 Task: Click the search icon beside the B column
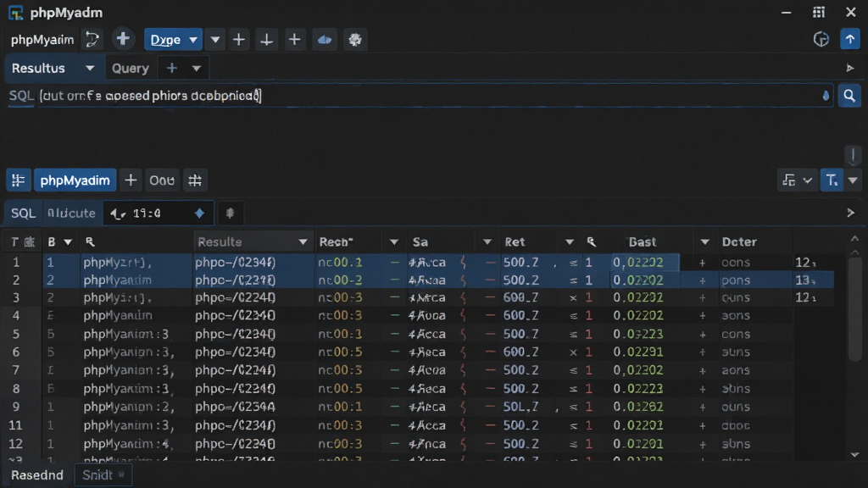pyautogui.click(x=90, y=241)
